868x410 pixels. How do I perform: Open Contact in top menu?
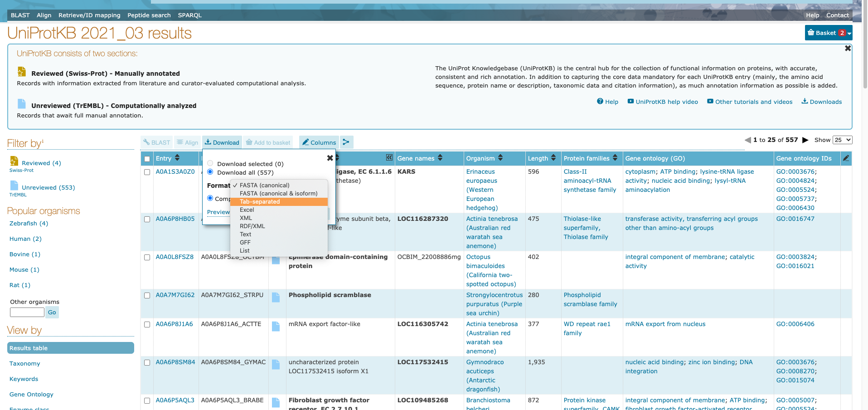point(837,15)
